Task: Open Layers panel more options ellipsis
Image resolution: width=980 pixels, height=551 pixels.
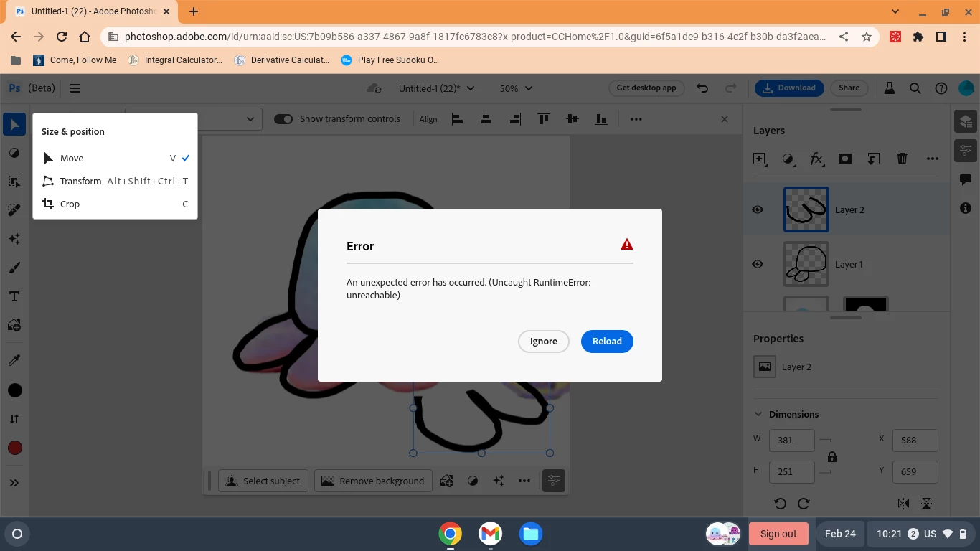Action: (933, 159)
